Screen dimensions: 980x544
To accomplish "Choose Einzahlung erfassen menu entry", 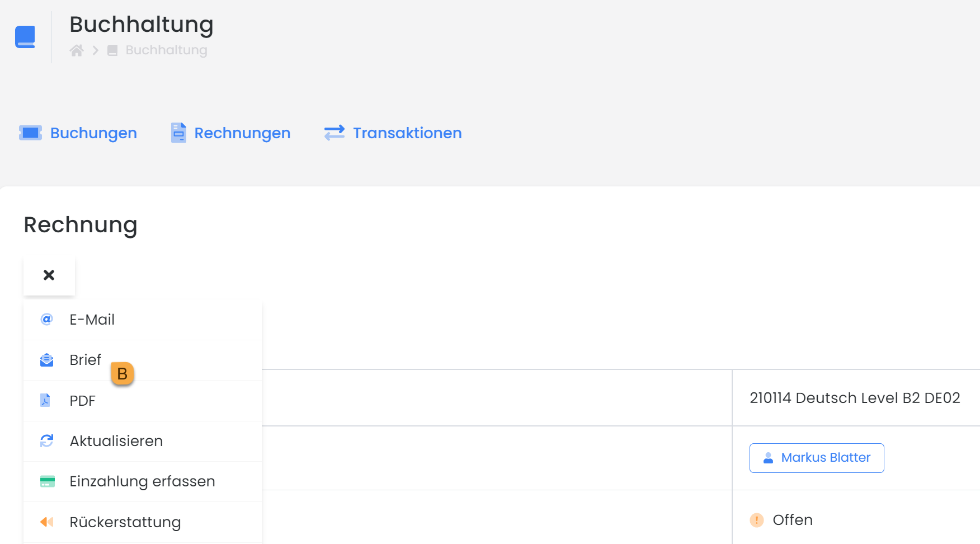I will 142,481.
